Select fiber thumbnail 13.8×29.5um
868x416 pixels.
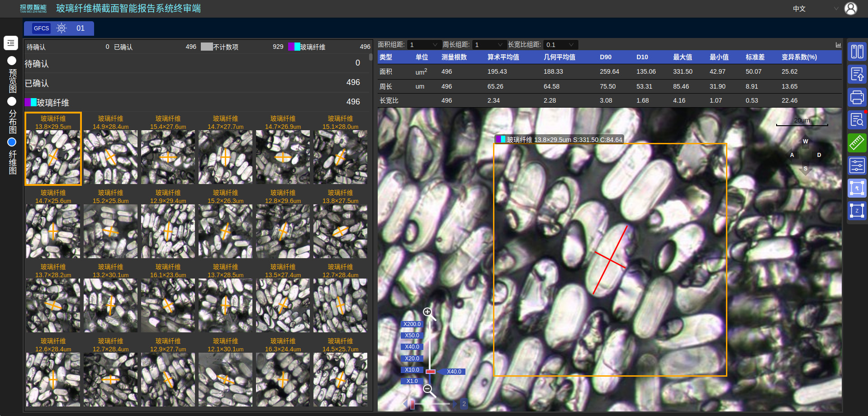coord(53,149)
